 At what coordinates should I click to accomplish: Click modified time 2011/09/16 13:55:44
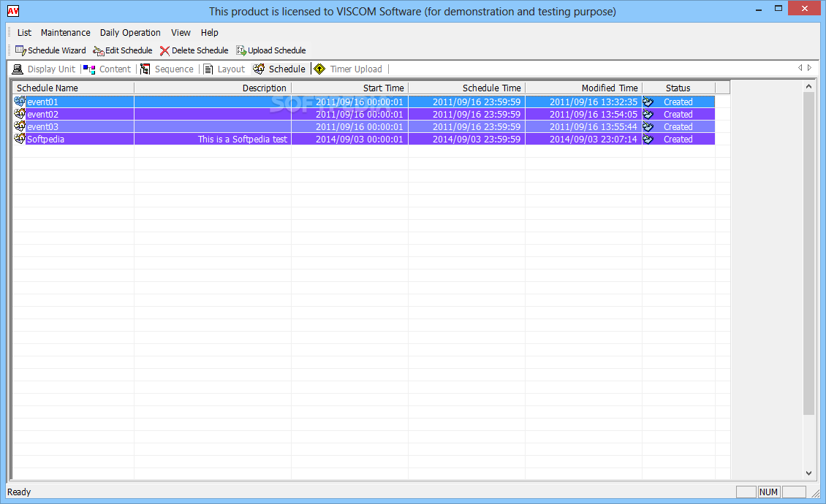pos(593,127)
